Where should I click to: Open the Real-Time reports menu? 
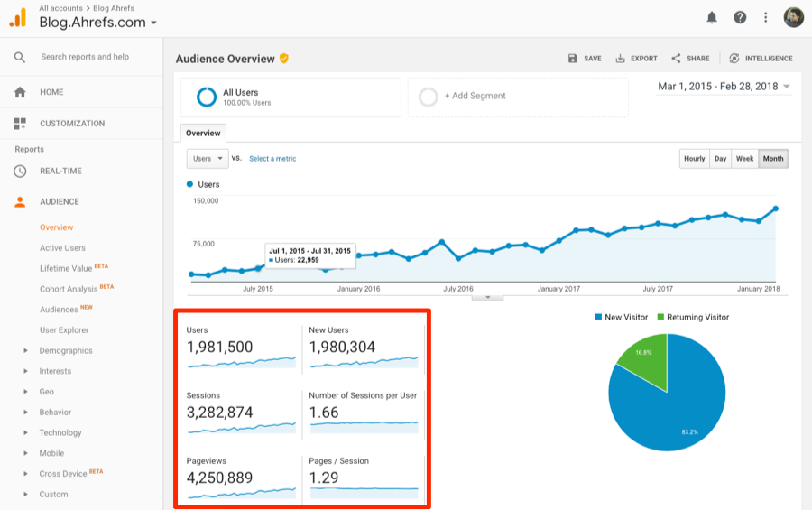(60, 171)
